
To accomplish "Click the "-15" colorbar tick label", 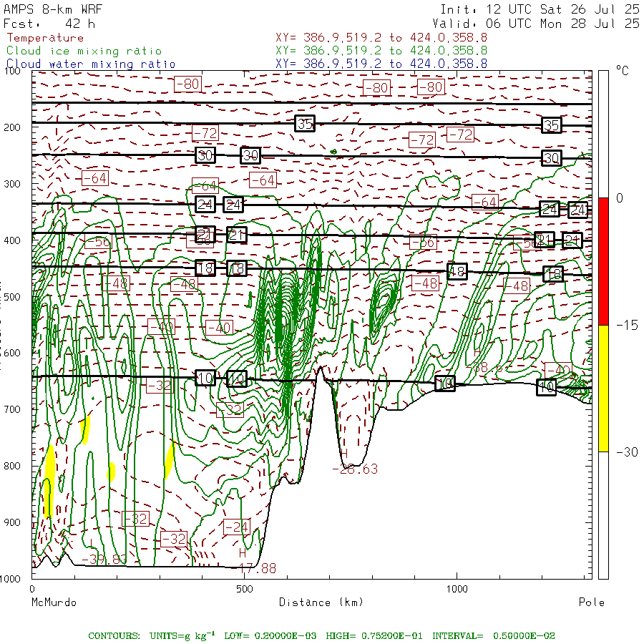I will [627, 326].
